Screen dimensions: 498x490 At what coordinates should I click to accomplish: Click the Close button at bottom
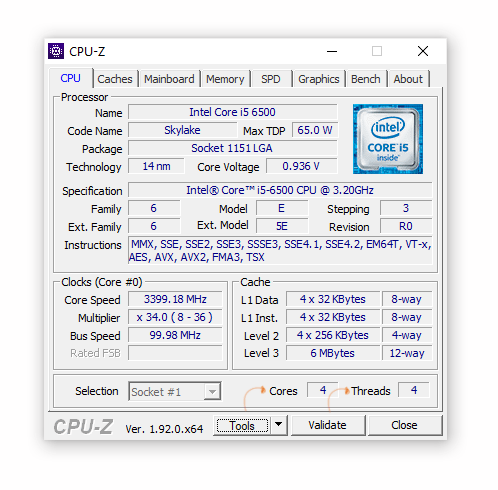pos(404,425)
